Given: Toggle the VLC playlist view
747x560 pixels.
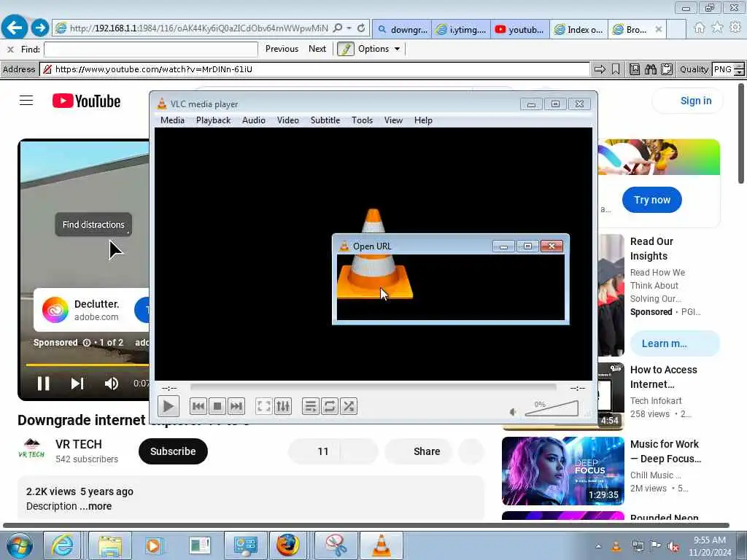Looking at the screenshot, I should (x=311, y=406).
